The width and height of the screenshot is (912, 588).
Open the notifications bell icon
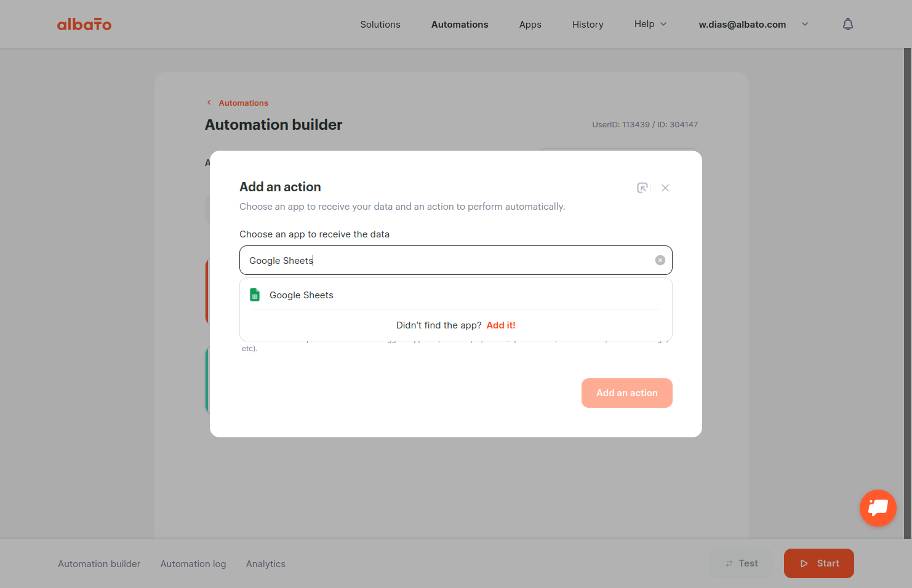click(848, 24)
